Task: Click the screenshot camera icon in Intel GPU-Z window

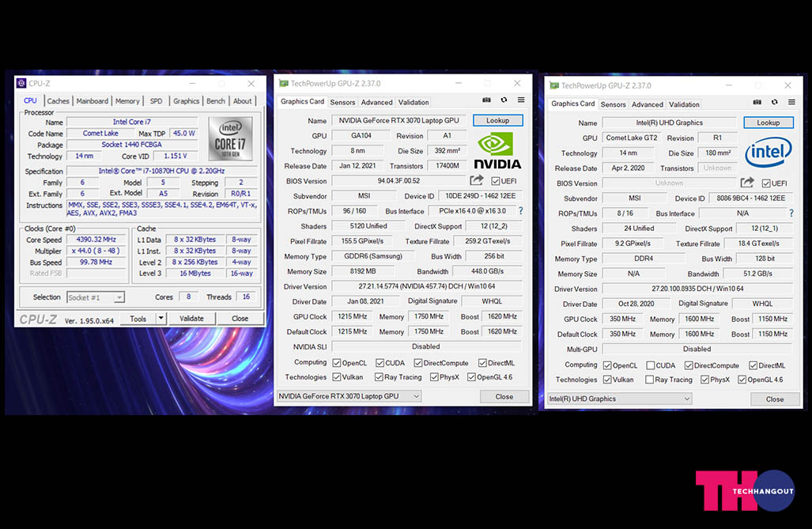Action: click(757, 102)
